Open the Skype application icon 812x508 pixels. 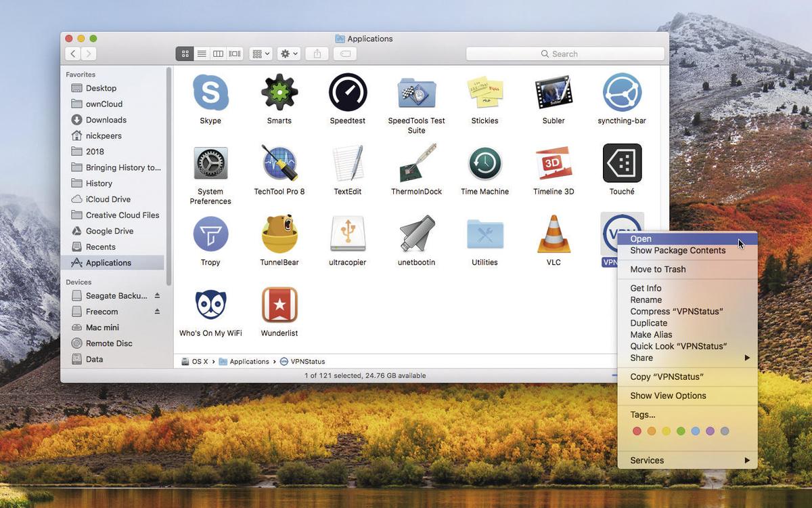(210, 92)
